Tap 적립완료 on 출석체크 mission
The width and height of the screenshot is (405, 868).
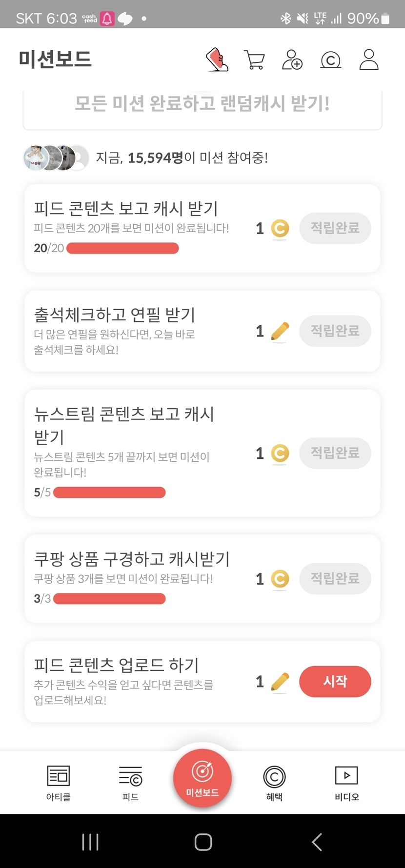tap(335, 331)
